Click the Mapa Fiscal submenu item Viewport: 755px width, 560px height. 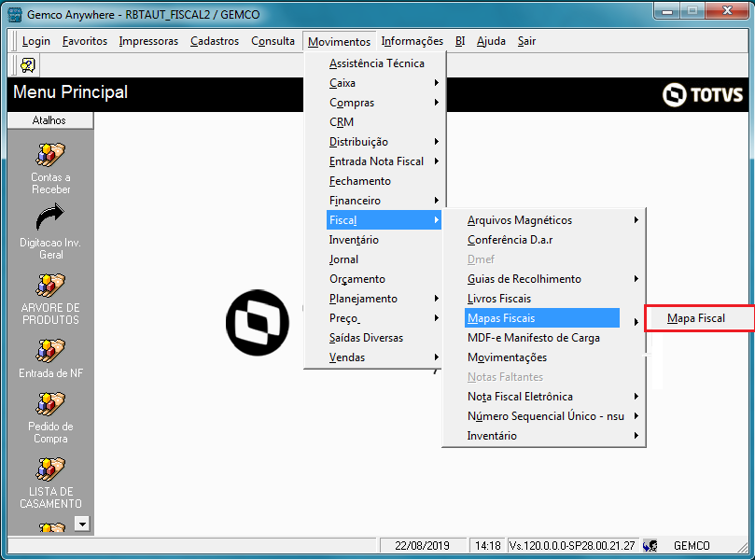[x=700, y=318]
